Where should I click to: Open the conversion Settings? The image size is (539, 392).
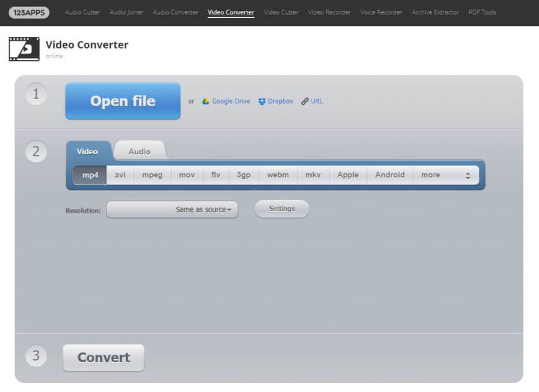[281, 209]
